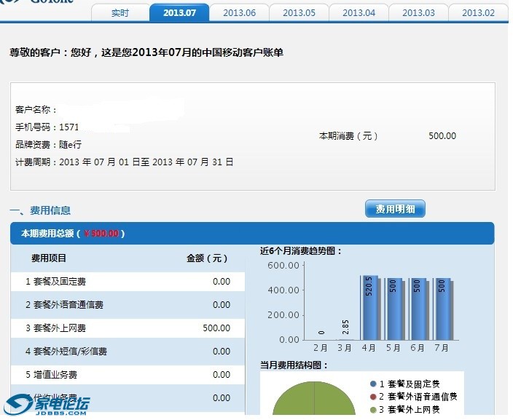513x420 pixels.
Task: Select row 2 套餐外语音通信费
Action: point(128,304)
